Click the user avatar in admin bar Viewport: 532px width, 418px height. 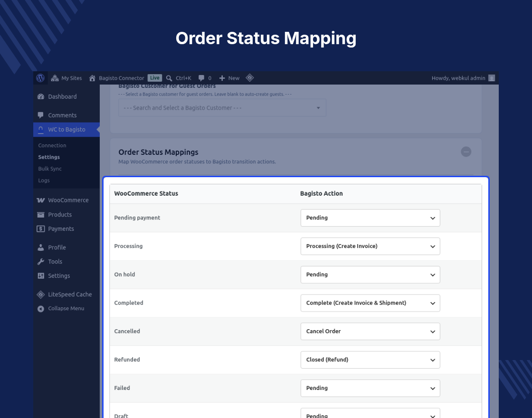click(x=491, y=78)
